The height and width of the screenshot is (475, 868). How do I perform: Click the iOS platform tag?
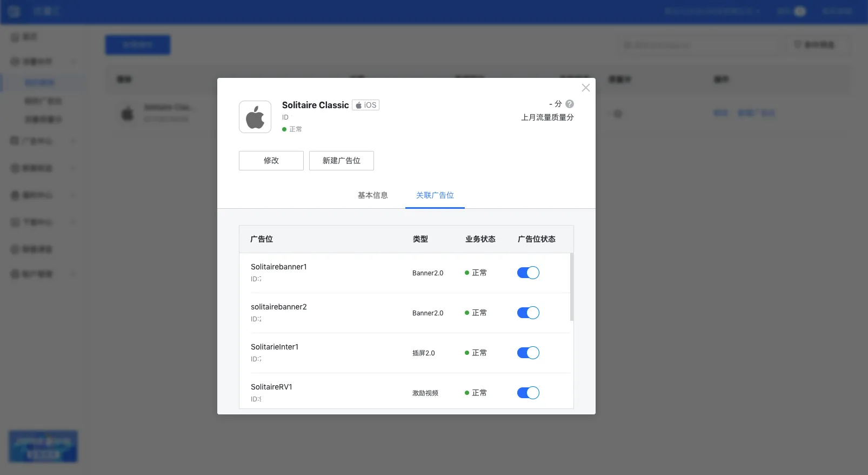[366, 105]
